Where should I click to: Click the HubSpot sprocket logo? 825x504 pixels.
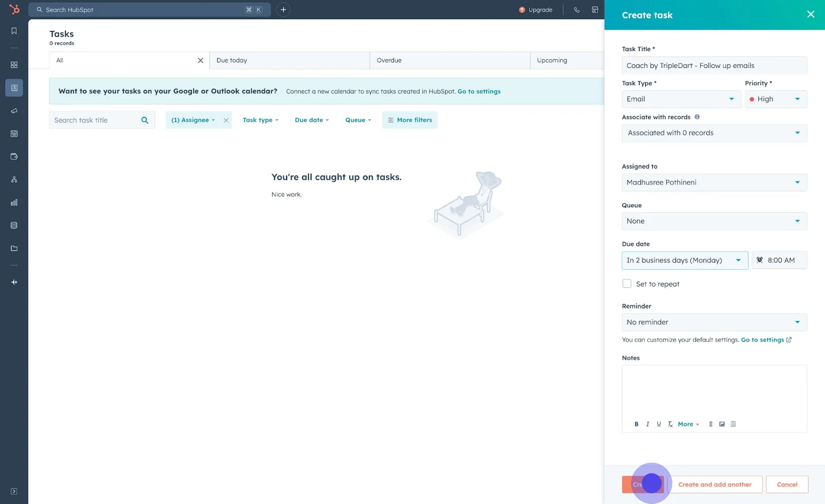click(x=14, y=9)
